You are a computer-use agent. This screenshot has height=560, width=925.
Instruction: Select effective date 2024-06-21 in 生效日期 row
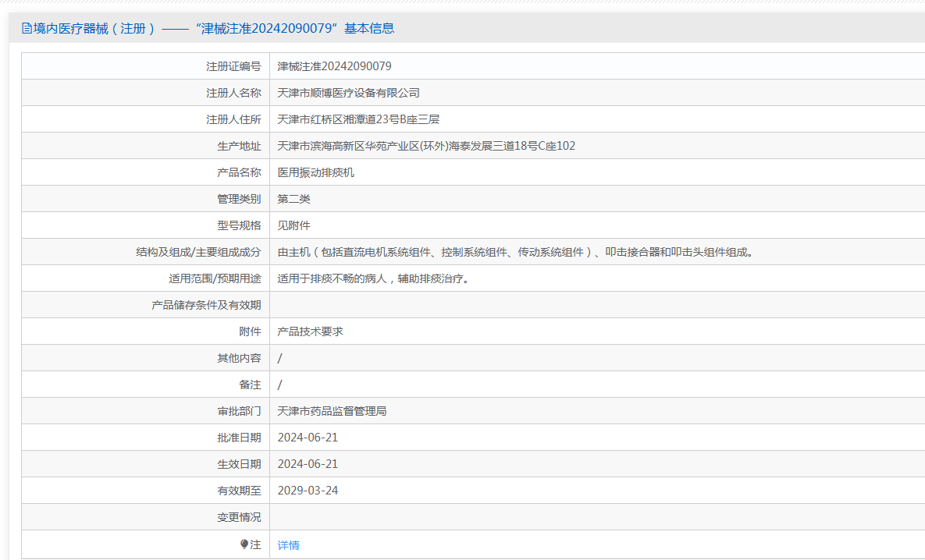308,464
